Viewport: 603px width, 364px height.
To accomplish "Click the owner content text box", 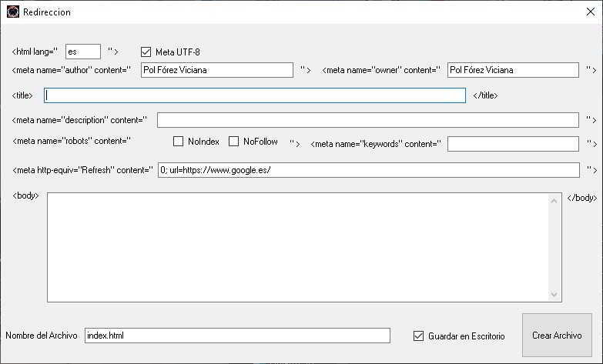I will tap(512, 70).
